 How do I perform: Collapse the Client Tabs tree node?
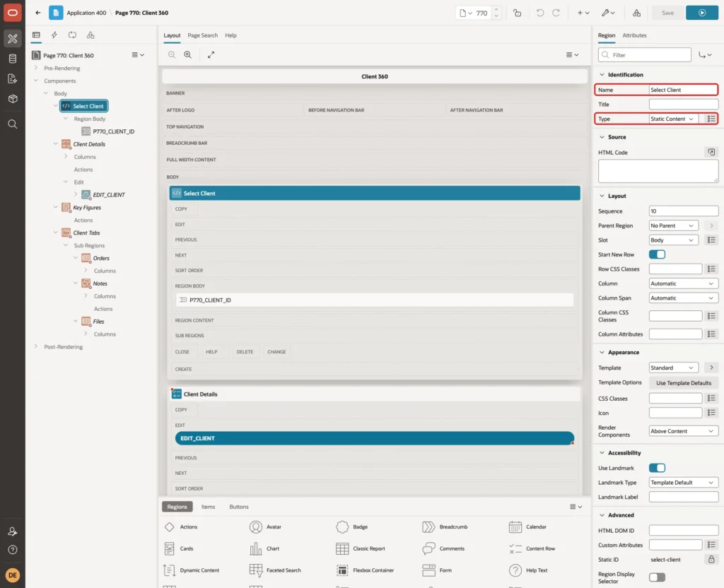click(56, 233)
